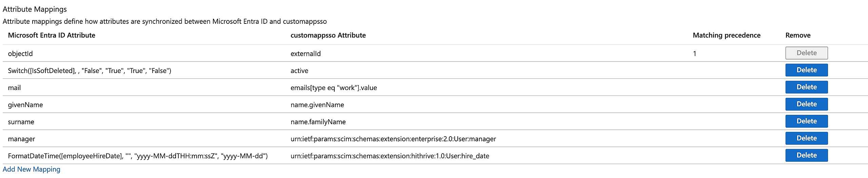Viewport: 868px width, 178px height.
Task: Click the disabled Delete button for objectId
Action: 806,53
